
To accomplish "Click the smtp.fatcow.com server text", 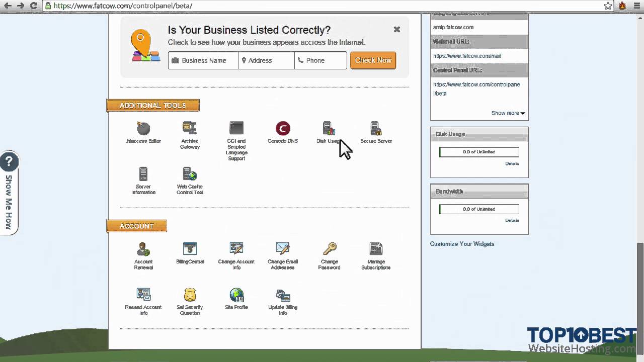I will (x=453, y=27).
